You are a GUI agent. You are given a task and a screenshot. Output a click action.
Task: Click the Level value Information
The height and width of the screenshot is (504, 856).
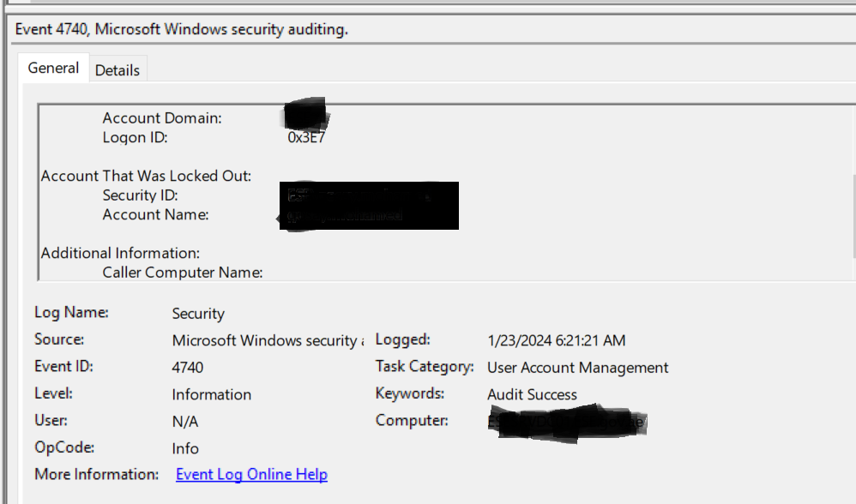(x=212, y=394)
